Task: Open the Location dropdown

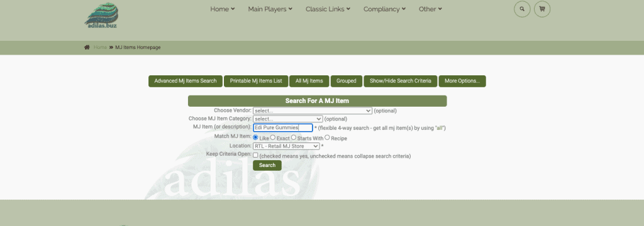Action: click(x=286, y=146)
